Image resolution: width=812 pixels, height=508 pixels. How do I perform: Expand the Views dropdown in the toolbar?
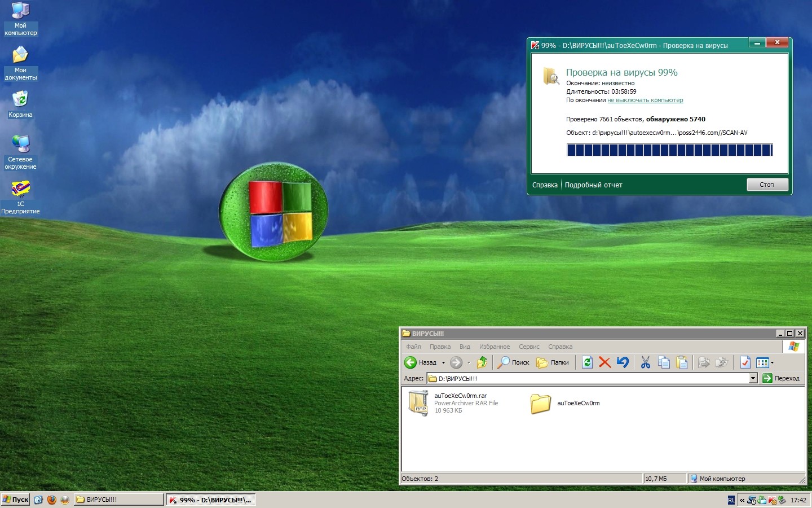coord(772,363)
